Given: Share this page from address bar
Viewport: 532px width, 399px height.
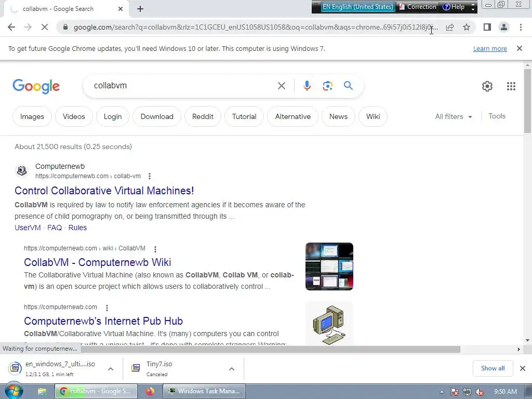Looking at the screenshot, I should coord(450,27).
